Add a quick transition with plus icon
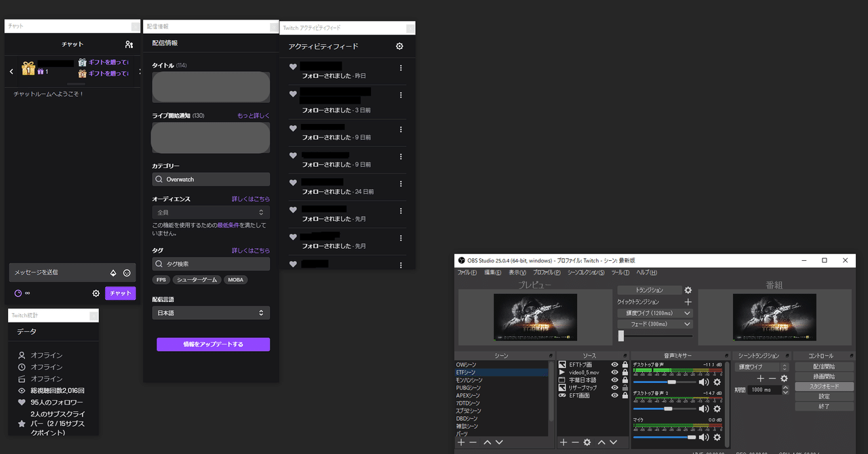This screenshot has height=454, width=868. [688, 302]
